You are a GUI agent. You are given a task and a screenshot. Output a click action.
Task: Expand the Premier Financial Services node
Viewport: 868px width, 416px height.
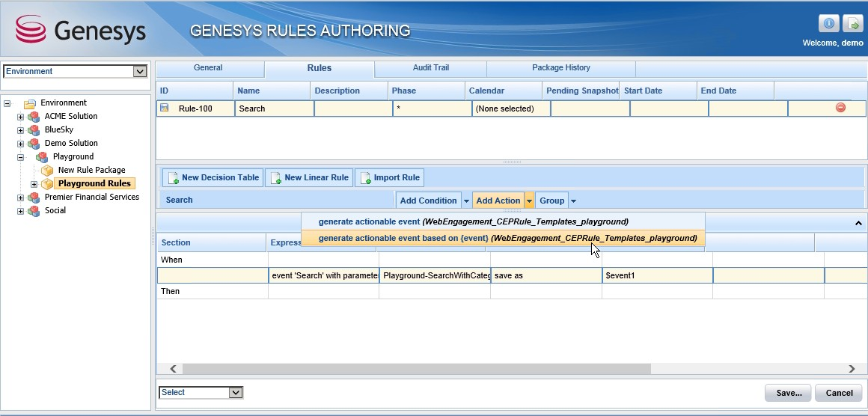(20, 198)
